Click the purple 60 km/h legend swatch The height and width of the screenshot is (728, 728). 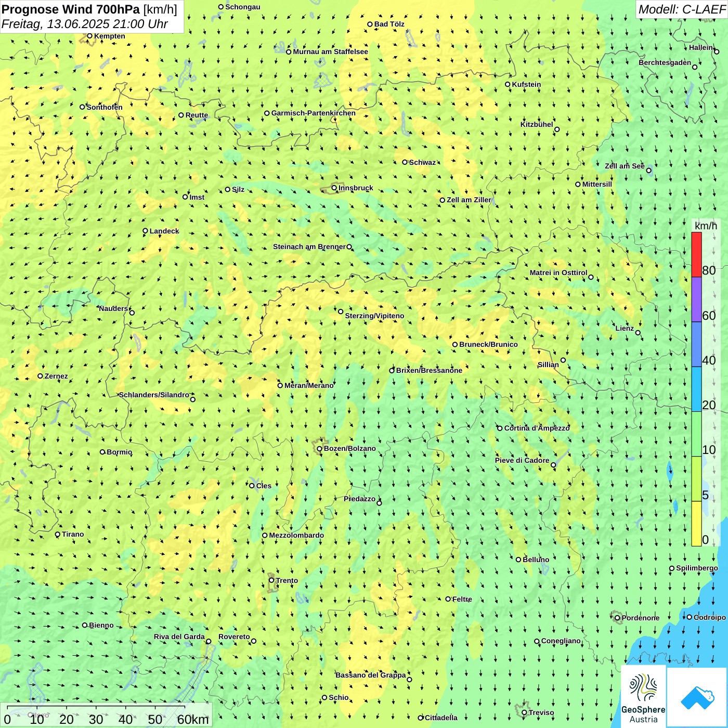click(696, 300)
